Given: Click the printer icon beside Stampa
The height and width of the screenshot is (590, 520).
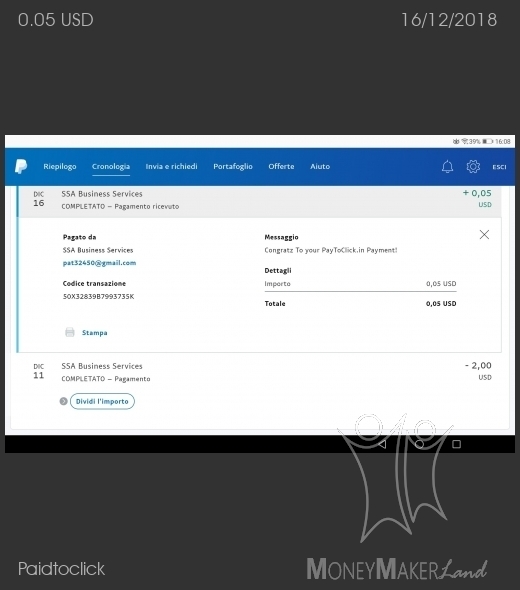Looking at the screenshot, I should tap(70, 332).
